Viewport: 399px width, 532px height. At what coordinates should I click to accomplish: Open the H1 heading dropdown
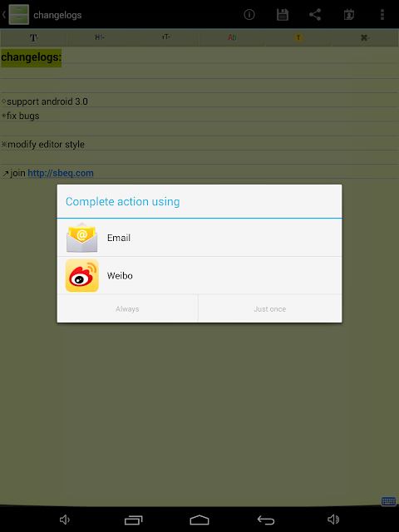(100, 37)
